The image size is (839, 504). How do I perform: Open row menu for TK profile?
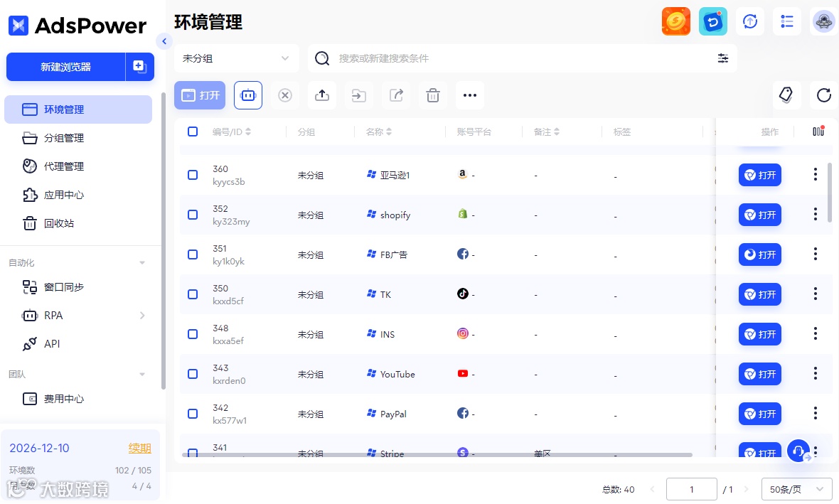pyautogui.click(x=815, y=293)
